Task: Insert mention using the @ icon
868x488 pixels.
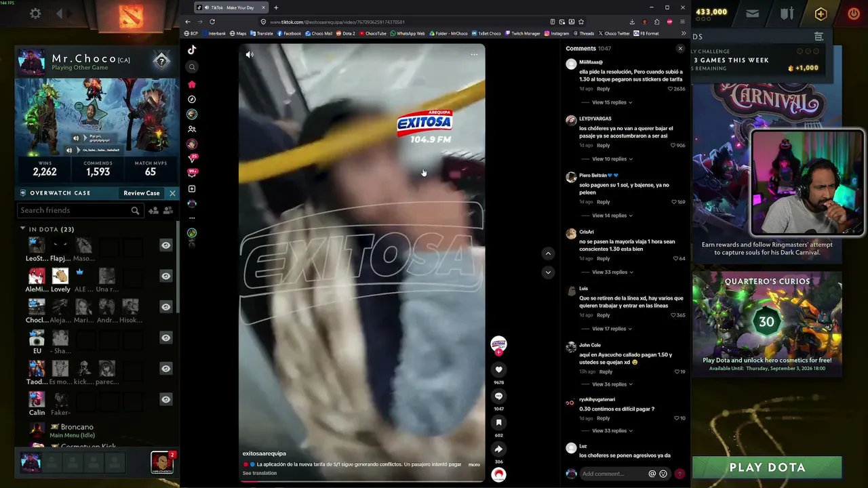Action: [x=652, y=474]
